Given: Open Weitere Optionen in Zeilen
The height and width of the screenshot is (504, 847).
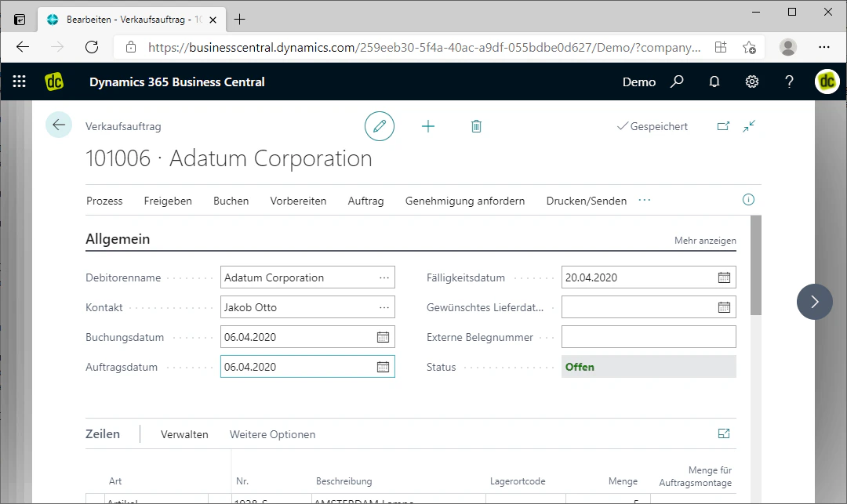Looking at the screenshot, I should [x=272, y=434].
